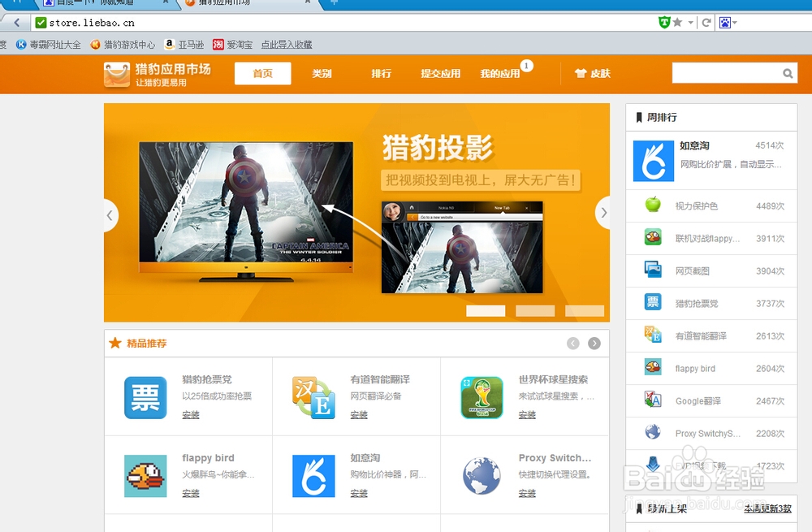Open 猎豹抢票党 title in recommendations

click(x=206, y=379)
